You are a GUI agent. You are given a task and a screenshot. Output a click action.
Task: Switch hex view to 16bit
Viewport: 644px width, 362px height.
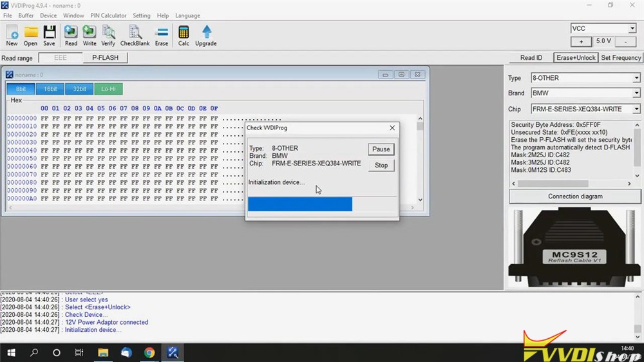coord(50,89)
